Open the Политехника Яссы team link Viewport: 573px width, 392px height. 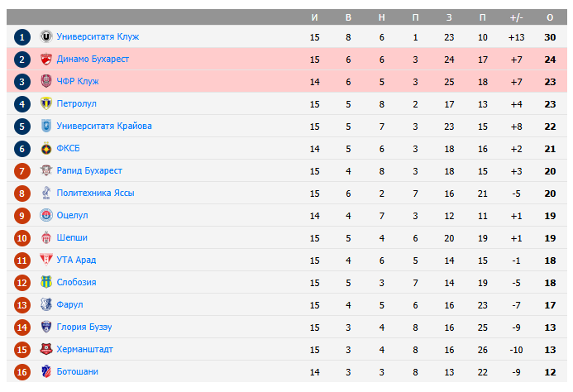point(95,194)
